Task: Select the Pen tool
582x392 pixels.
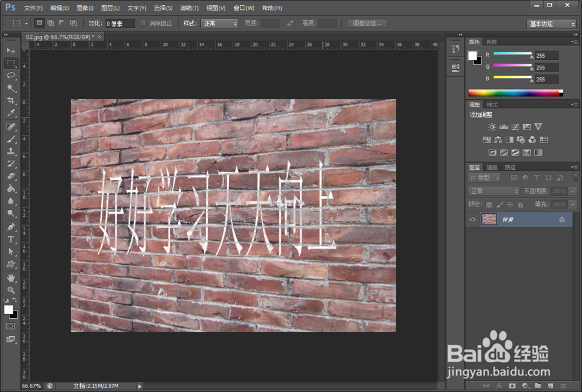Action: tap(10, 227)
